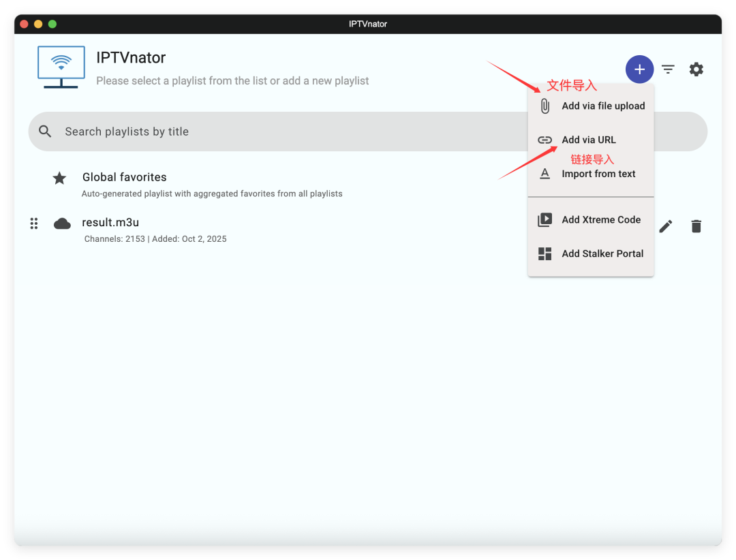Click the Channels: 2153 details line
This screenshot has height=560, width=736.
(155, 239)
